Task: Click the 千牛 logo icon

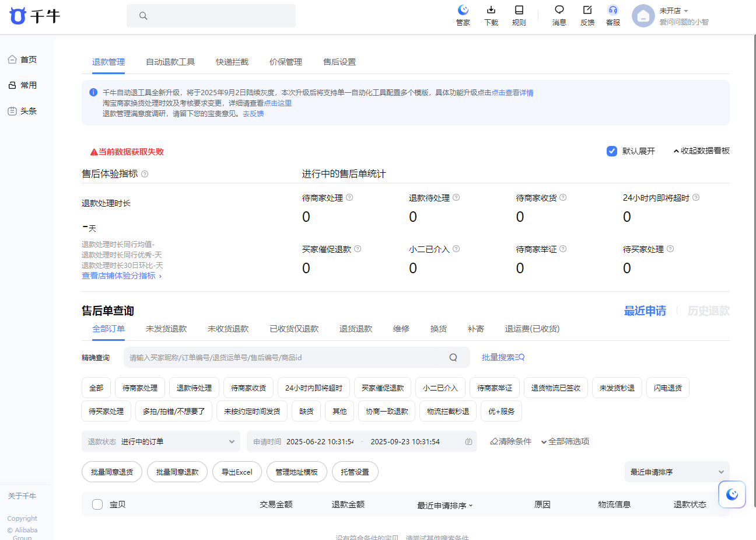Action: pyautogui.click(x=18, y=16)
